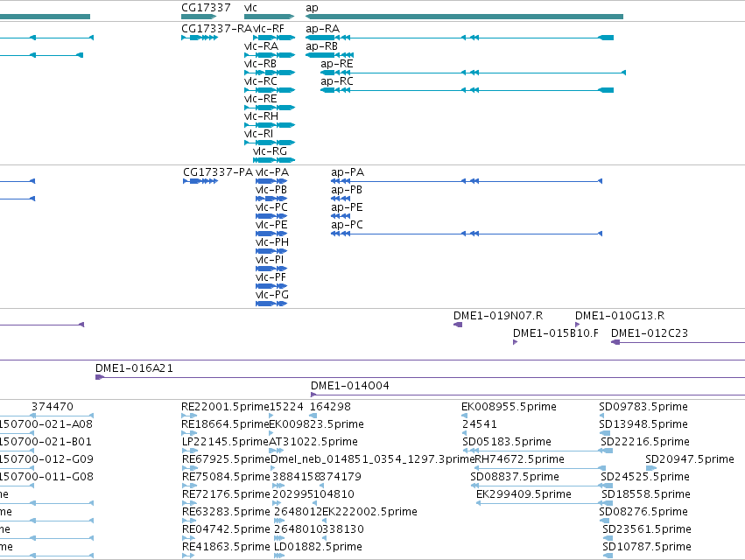The height and width of the screenshot is (560, 745).
Task: Open EST AT31022.5prime
Action: pos(313,442)
